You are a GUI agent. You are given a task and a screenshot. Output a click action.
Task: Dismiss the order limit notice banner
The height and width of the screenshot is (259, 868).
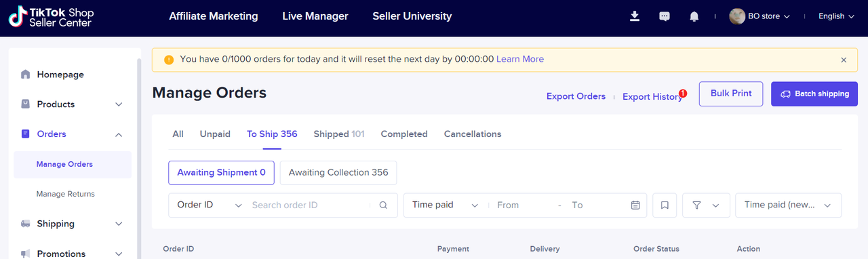844,60
